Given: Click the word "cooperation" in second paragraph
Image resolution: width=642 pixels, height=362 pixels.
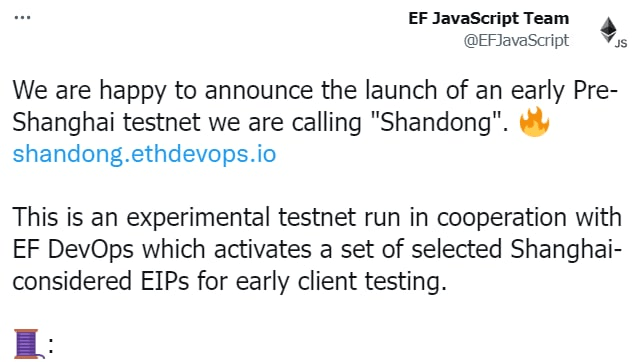Looking at the screenshot, I should [502, 218].
